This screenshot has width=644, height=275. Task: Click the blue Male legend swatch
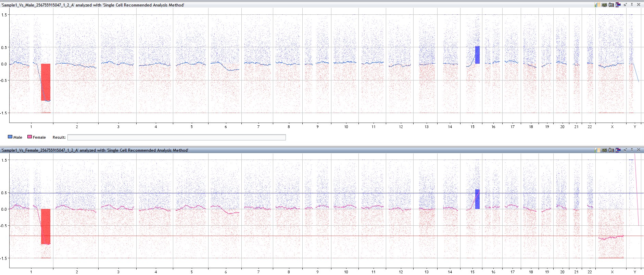pos(10,137)
